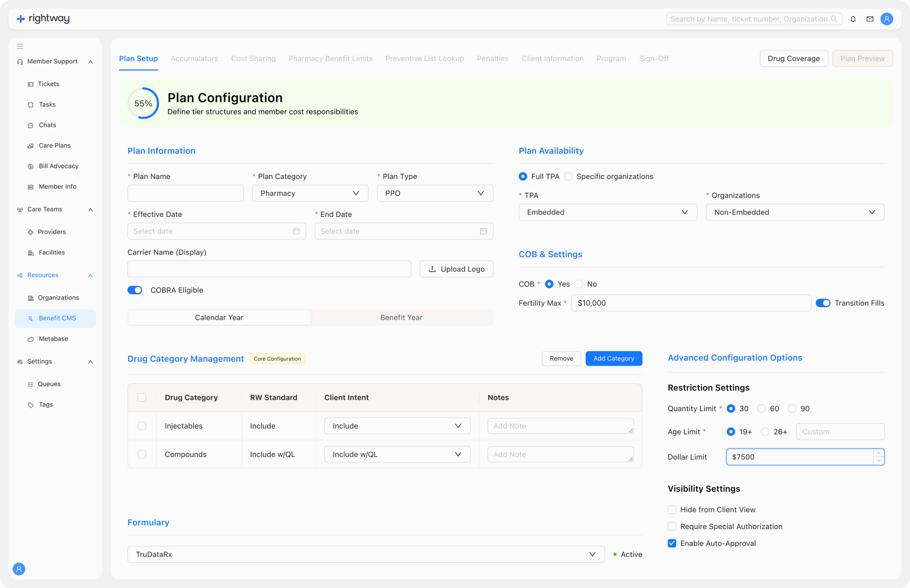The height and width of the screenshot is (588, 910).
Task: Expand the Formulary TruDataRx dropdown
Action: (x=366, y=554)
